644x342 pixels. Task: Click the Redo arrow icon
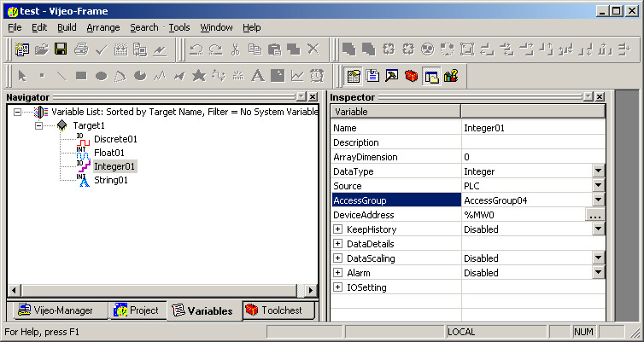click(215, 49)
